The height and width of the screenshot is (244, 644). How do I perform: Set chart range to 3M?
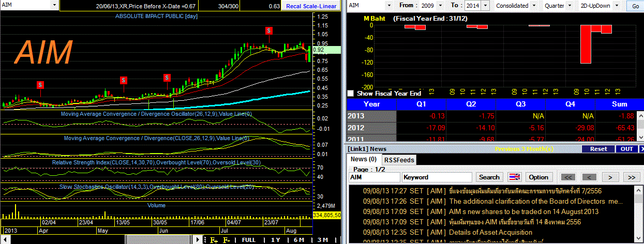(322, 240)
